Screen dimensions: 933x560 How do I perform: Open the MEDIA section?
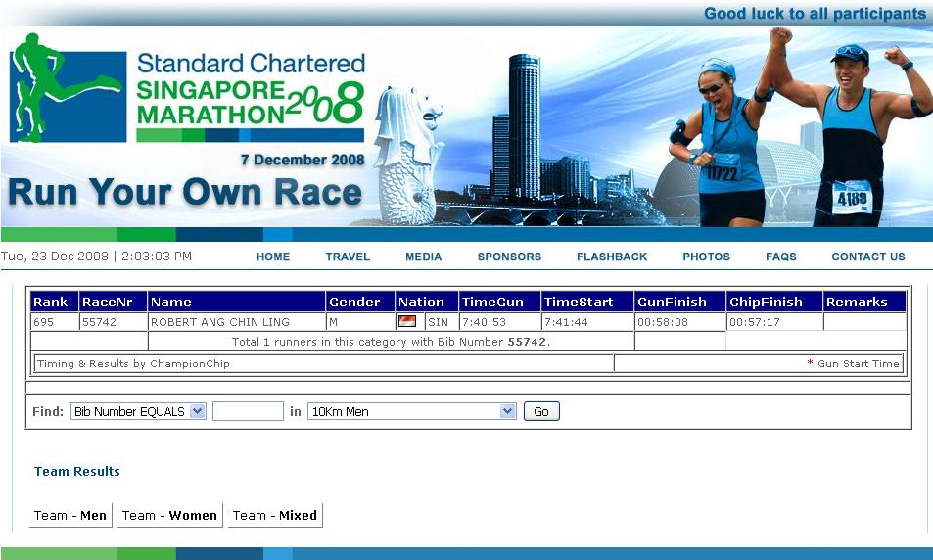coord(424,257)
